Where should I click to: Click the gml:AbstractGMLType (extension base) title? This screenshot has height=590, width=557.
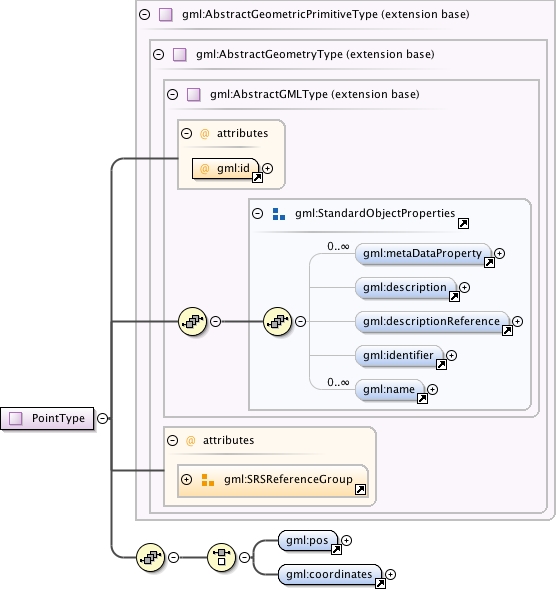[x=315, y=94]
